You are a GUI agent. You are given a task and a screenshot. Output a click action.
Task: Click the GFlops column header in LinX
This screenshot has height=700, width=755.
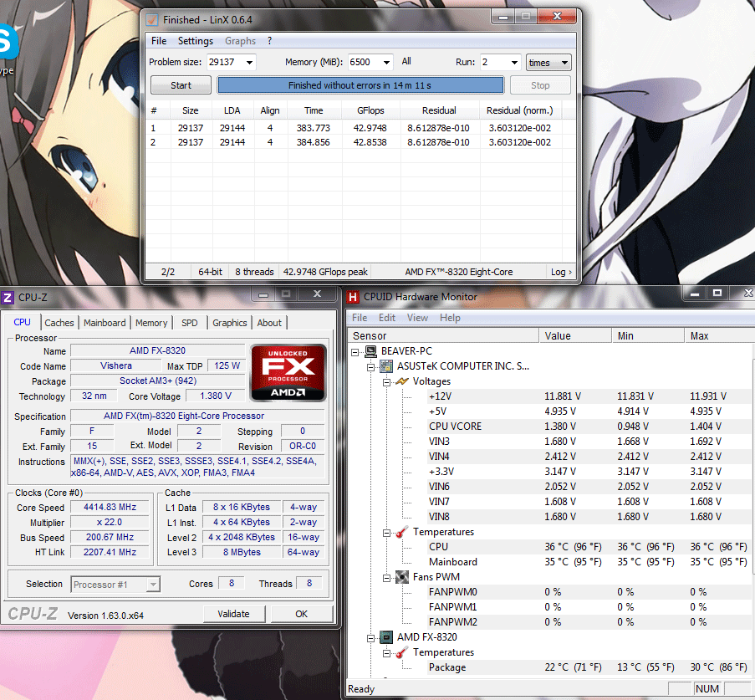[370, 110]
